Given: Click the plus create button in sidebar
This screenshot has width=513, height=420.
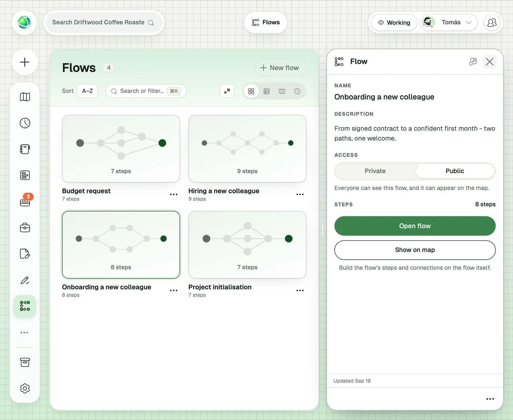Looking at the screenshot, I should click(x=25, y=62).
